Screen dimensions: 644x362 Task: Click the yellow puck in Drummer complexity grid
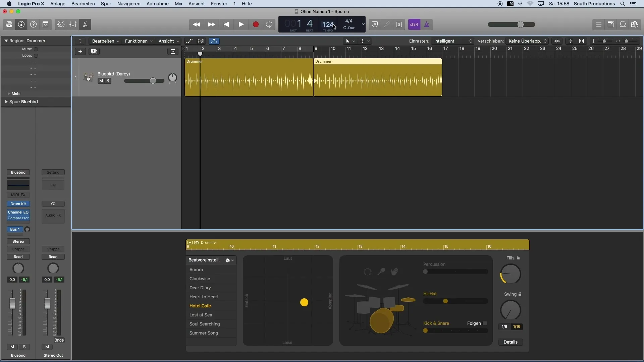[304, 302]
